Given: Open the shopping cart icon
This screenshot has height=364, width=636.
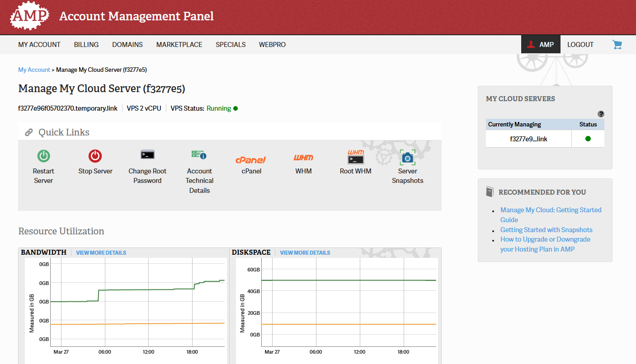Looking at the screenshot, I should 617,44.
